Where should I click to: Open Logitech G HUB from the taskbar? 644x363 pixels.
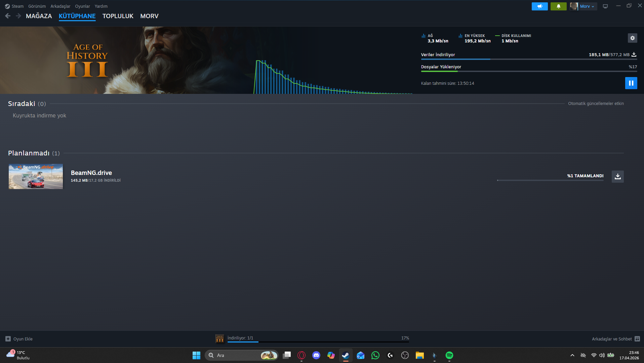coord(390,355)
